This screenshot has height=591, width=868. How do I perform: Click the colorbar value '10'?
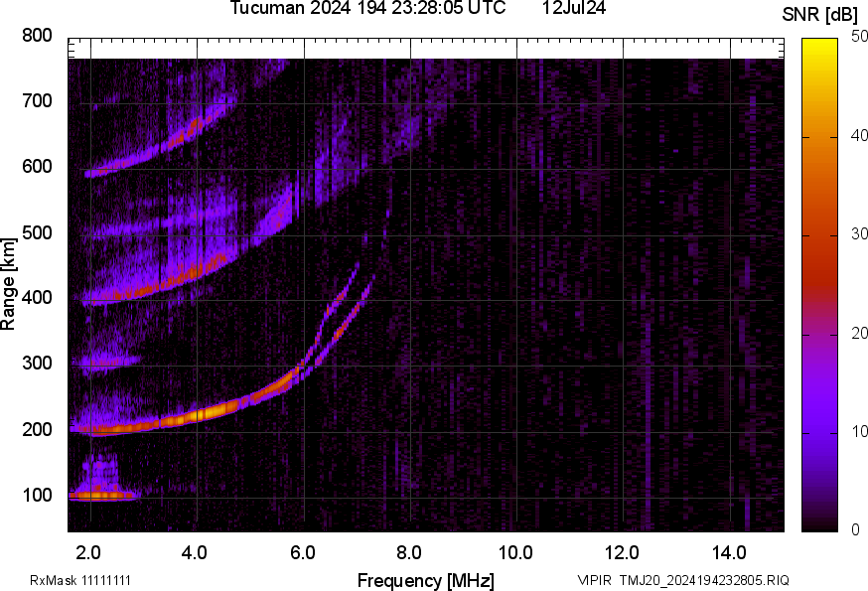tap(859, 432)
